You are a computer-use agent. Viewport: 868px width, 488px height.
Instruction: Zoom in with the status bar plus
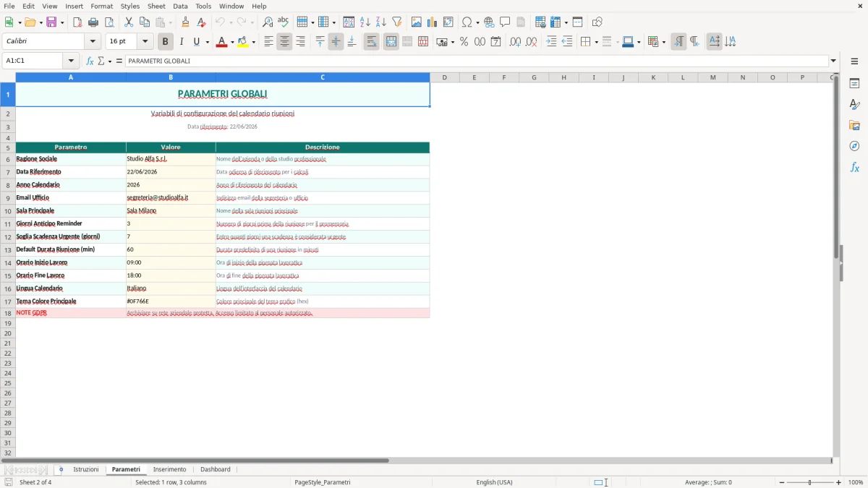(839, 482)
